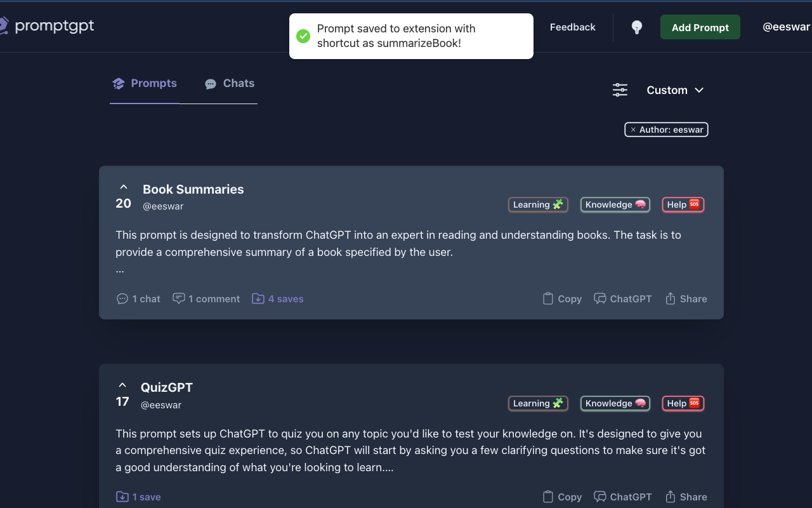Switch to the Chats tab
The image size is (812, 508).
coord(229,83)
